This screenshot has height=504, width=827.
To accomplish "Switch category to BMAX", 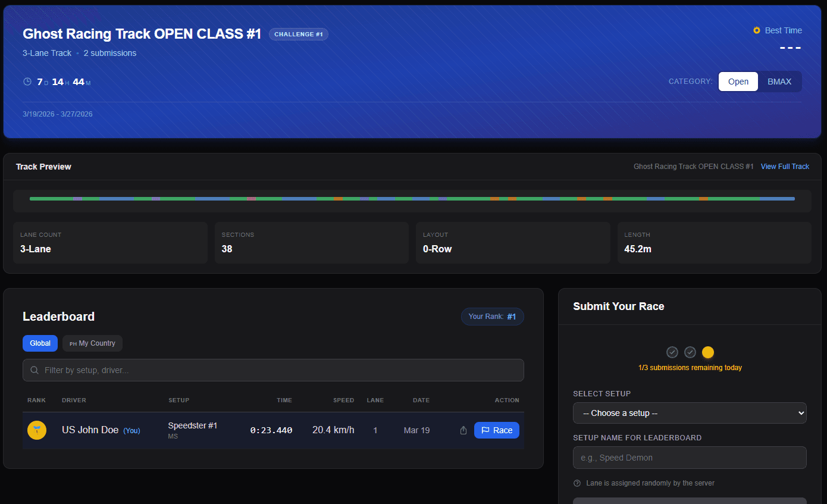I will [x=779, y=82].
